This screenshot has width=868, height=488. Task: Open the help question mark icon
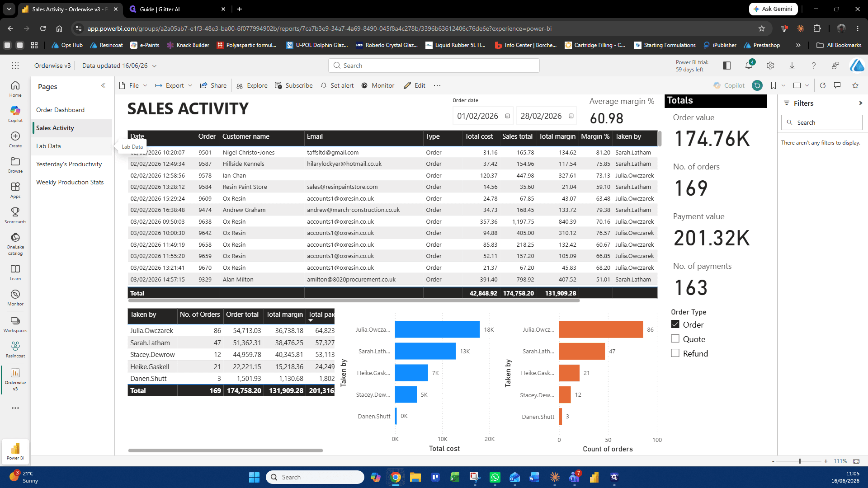click(814, 66)
